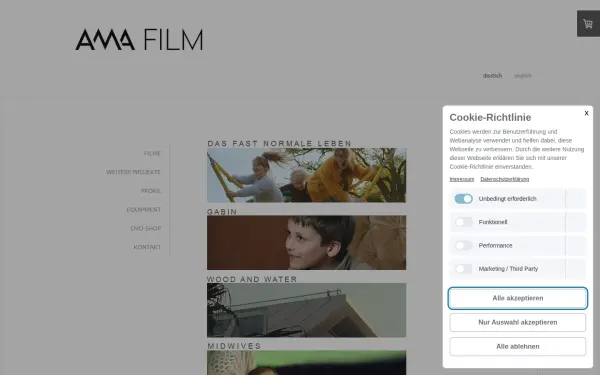Open the Datenschutzerklärung link
Image resolution: width=600 pixels, height=375 pixels.
(x=505, y=179)
